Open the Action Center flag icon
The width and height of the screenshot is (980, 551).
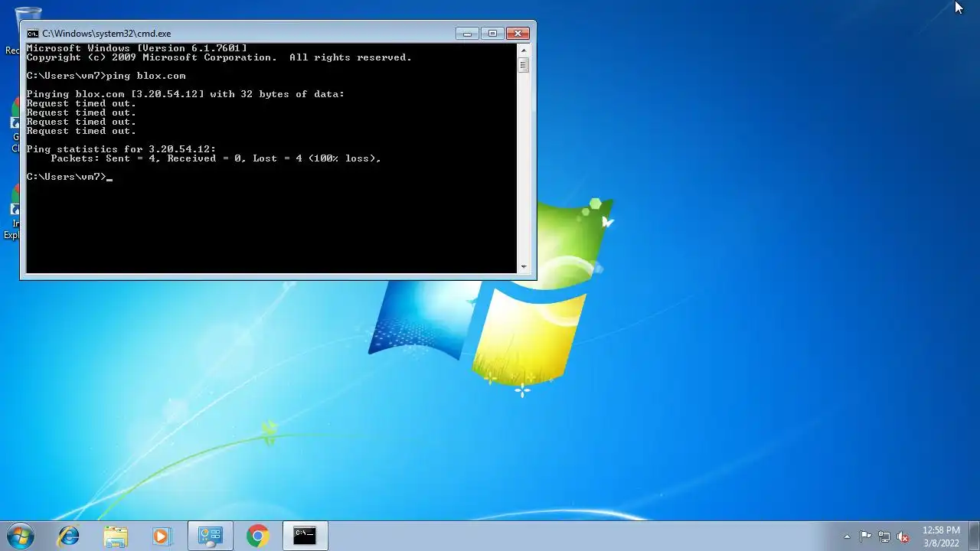[865, 536]
